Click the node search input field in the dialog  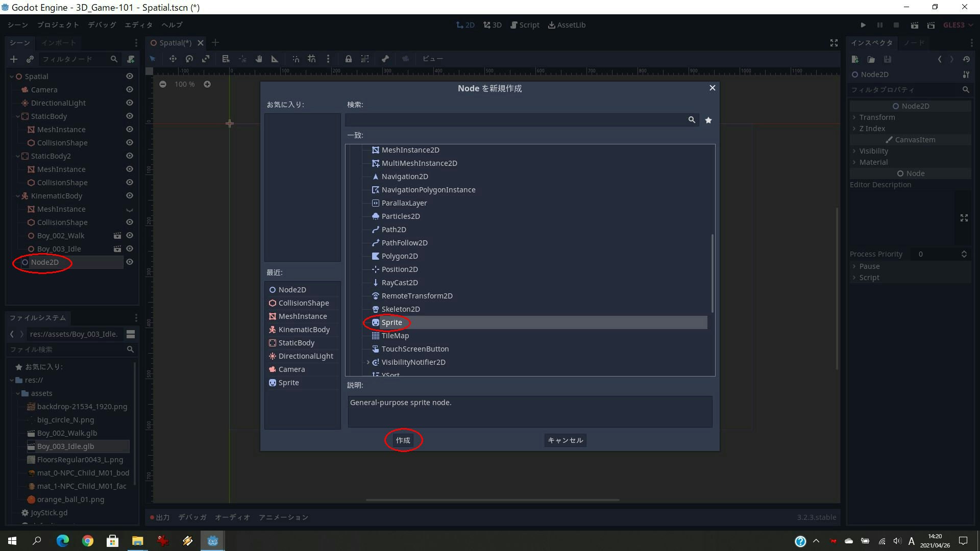point(516,120)
